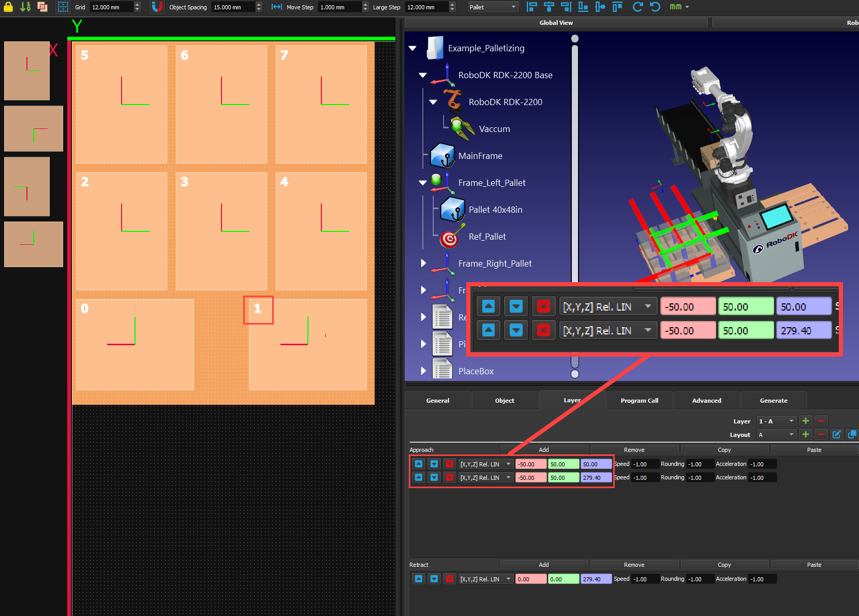Open the Generate tab
The width and height of the screenshot is (859, 616).
[774, 400]
